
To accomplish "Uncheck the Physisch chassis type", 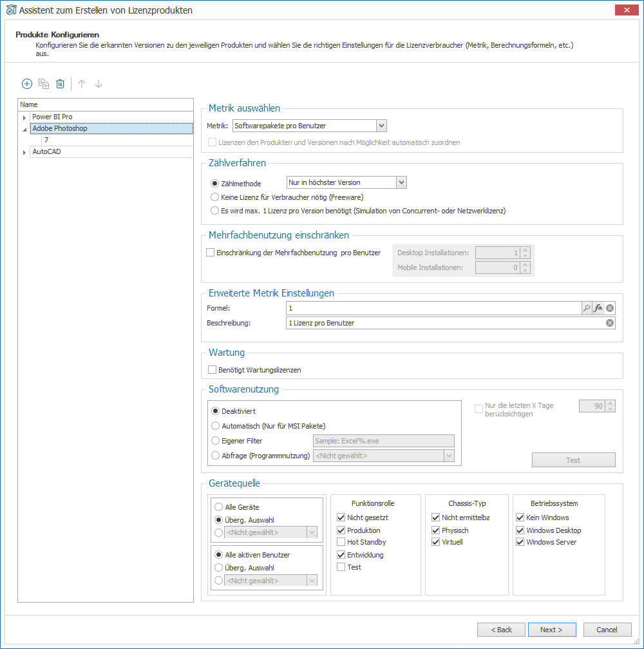I will pos(435,530).
